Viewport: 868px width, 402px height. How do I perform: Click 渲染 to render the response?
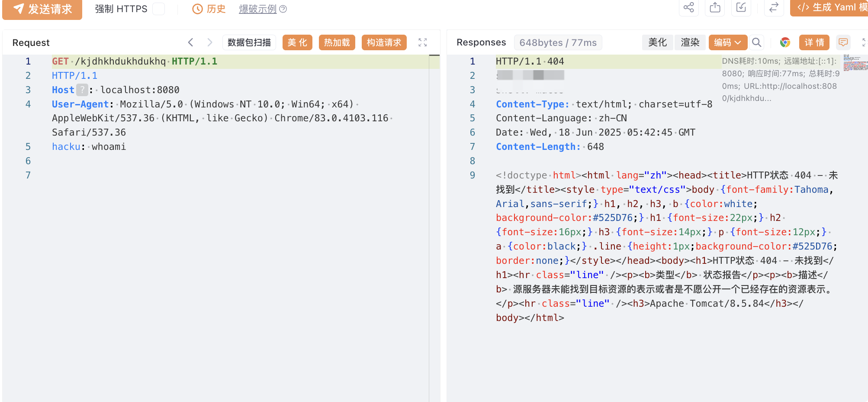(x=690, y=42)
